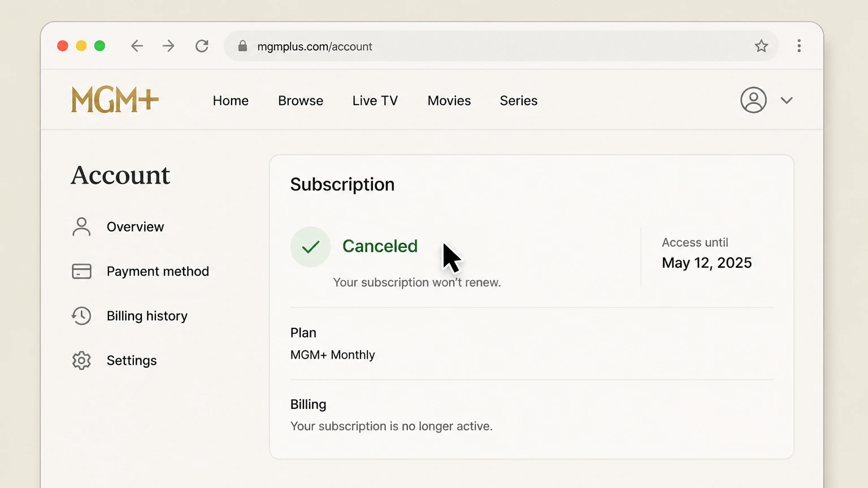Select Overview in account sidebar
Screen dimensions: 868x488
pyautogui.click(x=135, y=226)
